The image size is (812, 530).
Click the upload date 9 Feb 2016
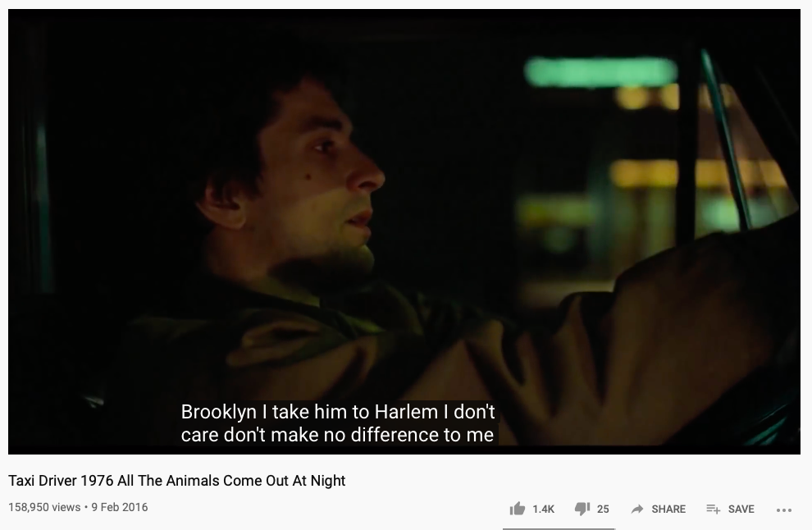[120, 507]
